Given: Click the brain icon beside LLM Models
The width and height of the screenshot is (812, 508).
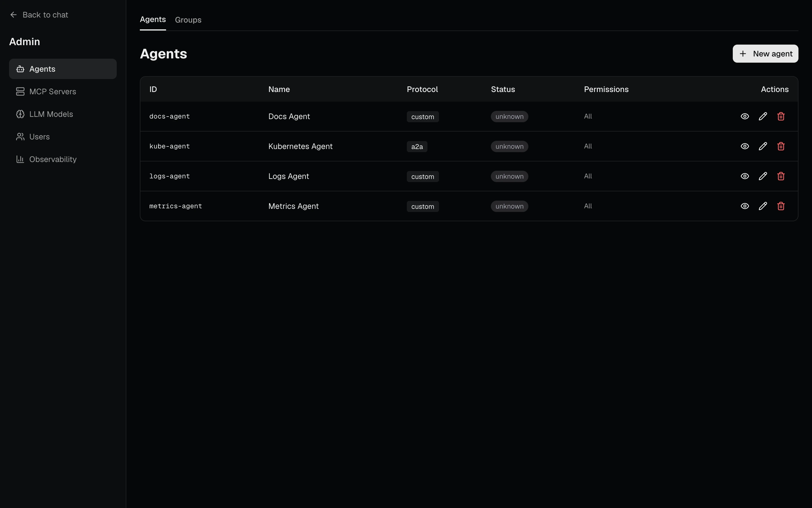Looking at the screenshot, I should pos(20,114).
